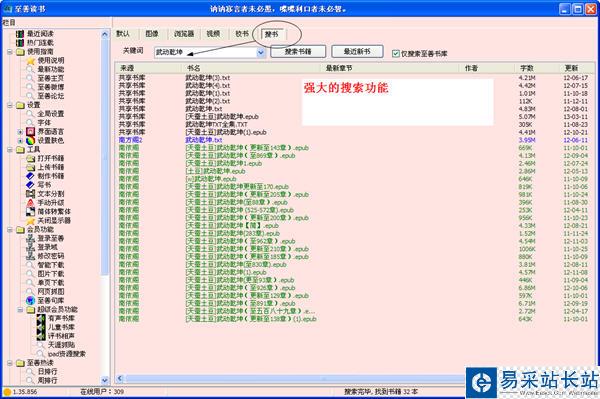Click the 文本分割 split icon
The height and width of the screenshot is (399, 600).
(x=31, y=194)
